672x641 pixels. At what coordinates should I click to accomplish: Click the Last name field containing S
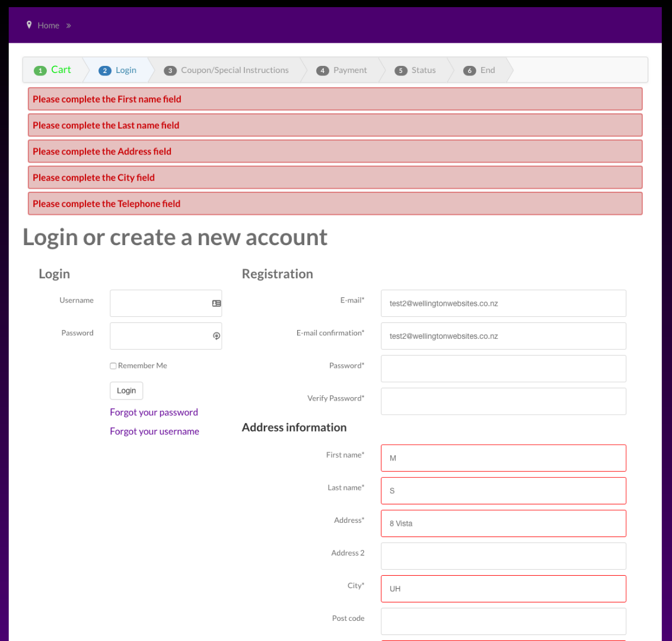pyautogui.click(x=503, y=490)
